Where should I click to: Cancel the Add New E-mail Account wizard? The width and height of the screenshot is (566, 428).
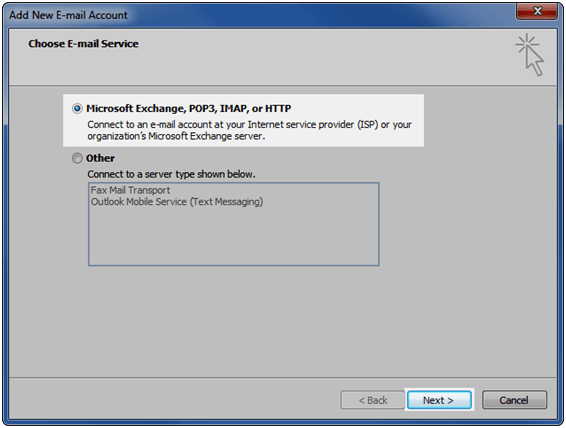514,400
